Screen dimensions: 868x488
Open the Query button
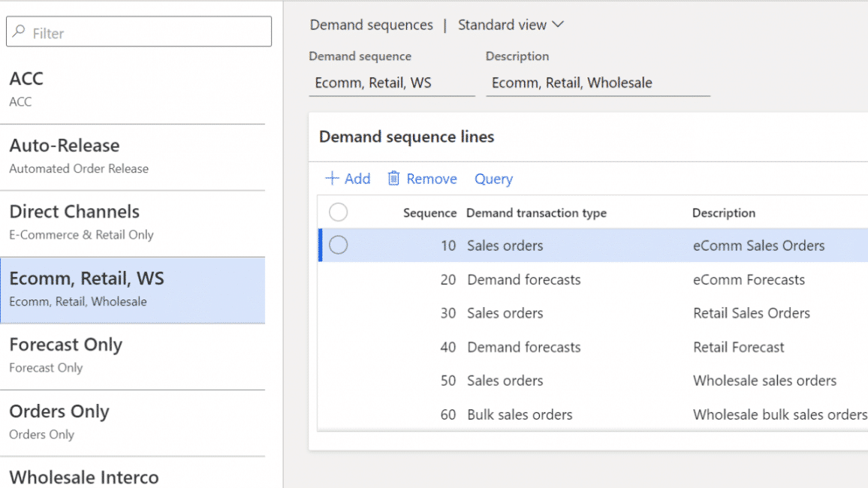coord(494,179)
